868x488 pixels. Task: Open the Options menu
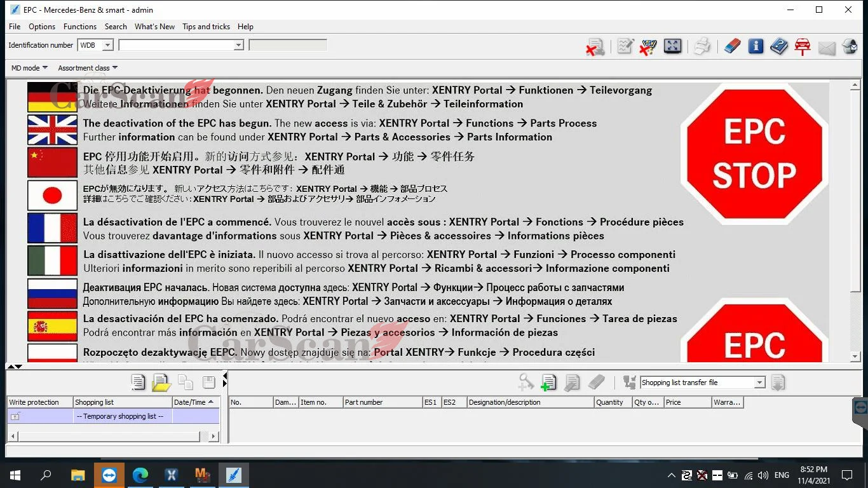tap(42, 27)
